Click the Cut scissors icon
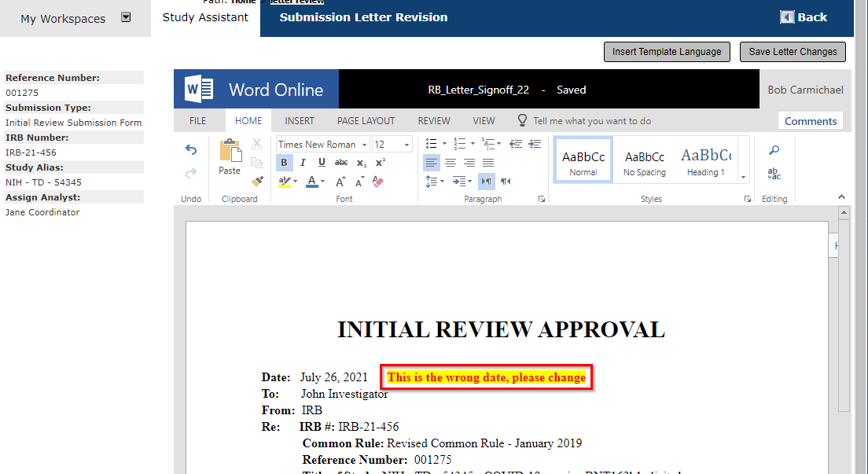 click(x=257, y=144)
